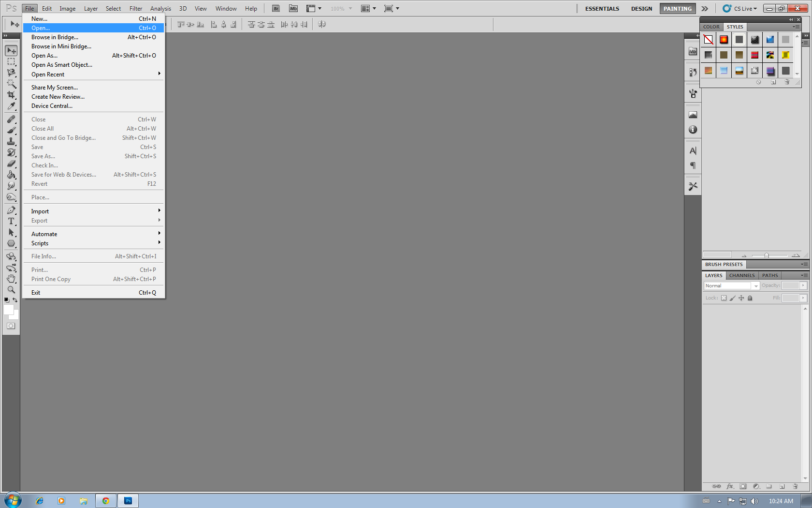The height and width of the screenshot is (508, 812).
Task: Click the foreground color swatch
Action: (8, 310)
